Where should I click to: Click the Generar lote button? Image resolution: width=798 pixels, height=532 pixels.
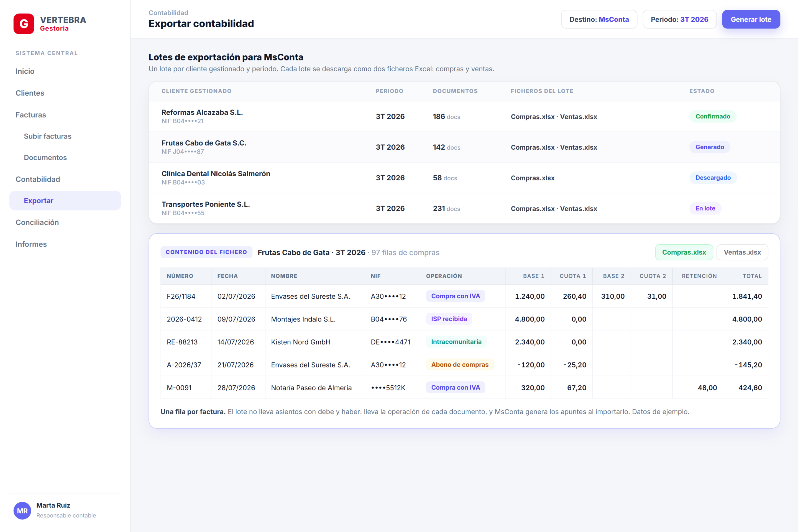click(751, 19)
